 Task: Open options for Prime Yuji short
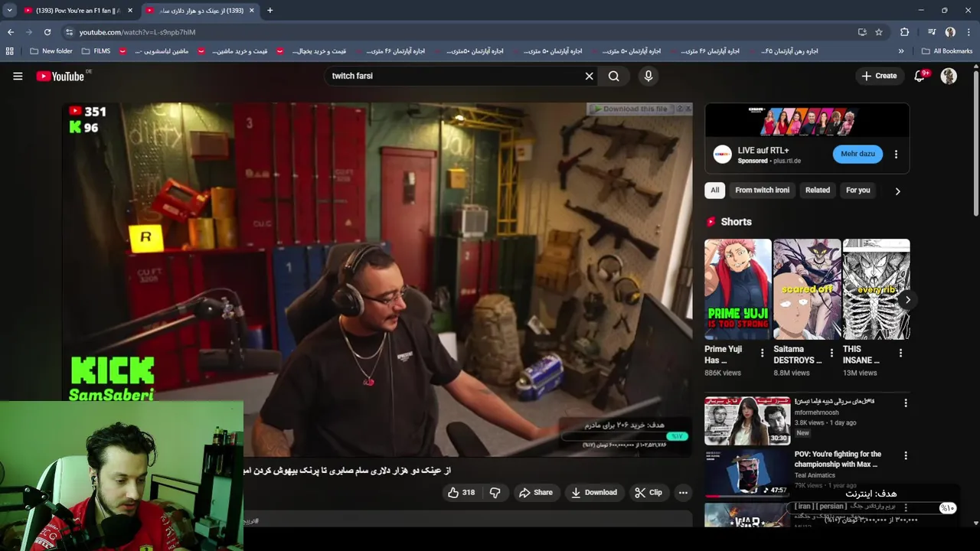tap(762, 353)
